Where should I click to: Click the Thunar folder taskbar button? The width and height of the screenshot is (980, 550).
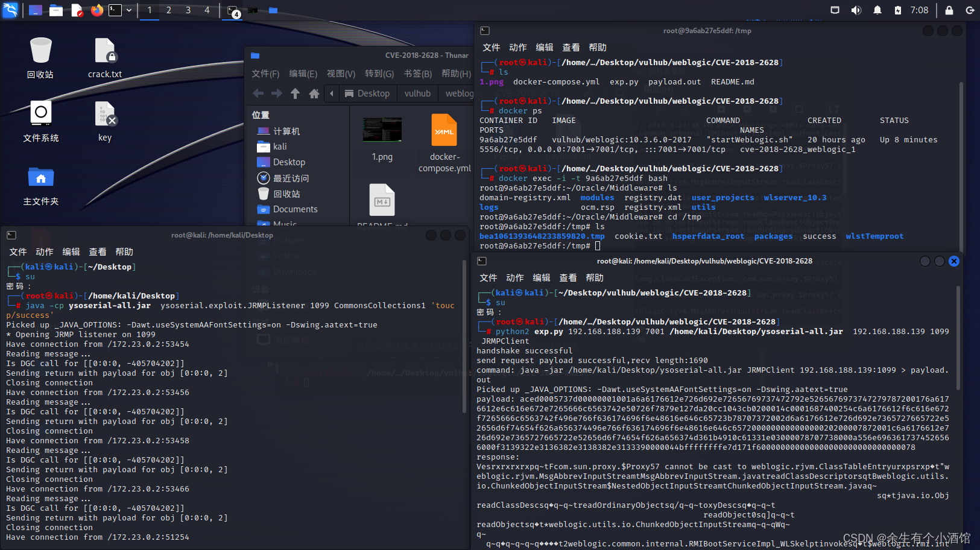[x=273, y=10]
